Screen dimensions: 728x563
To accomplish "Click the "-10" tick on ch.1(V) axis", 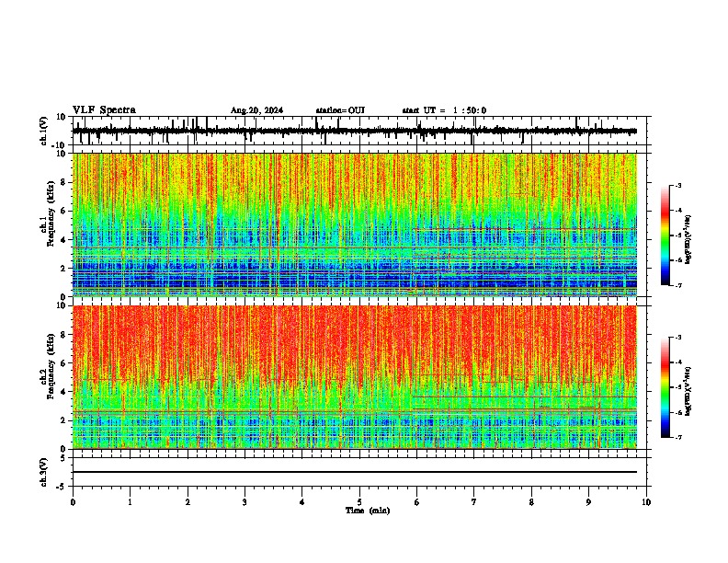I will 59,145.
